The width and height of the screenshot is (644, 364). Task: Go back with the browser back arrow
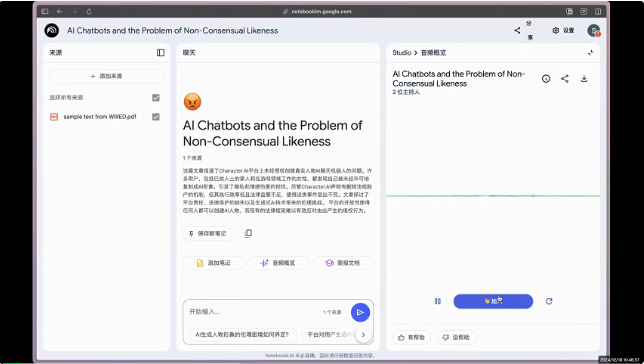pyautogui.click(x=60, y=12)
